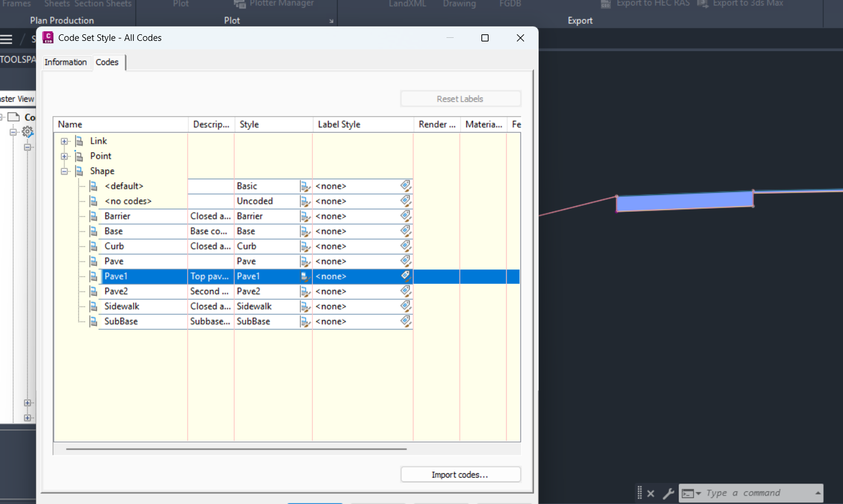This screenshot has width=843, height=504.
Task: Open style picker for the Pave2 row
Action: coord(305,291)
